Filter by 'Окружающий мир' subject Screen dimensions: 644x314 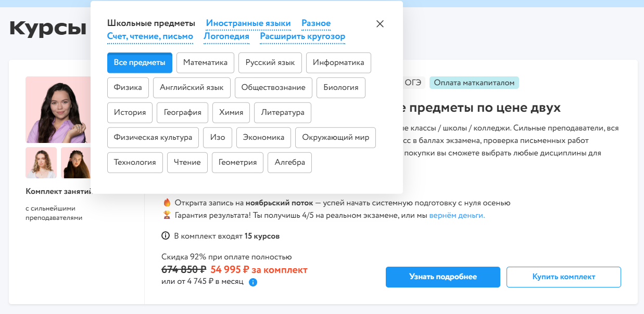tap(335, 138)
